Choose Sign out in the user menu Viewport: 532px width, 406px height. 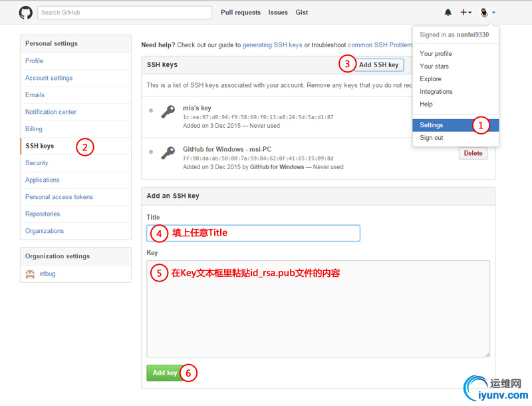(x=431, y=138)
